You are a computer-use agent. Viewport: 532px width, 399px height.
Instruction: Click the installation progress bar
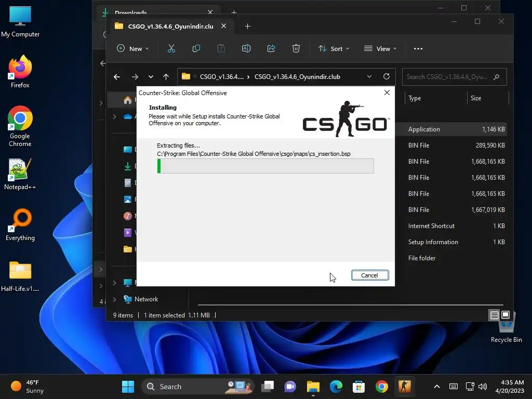[265, 166]
